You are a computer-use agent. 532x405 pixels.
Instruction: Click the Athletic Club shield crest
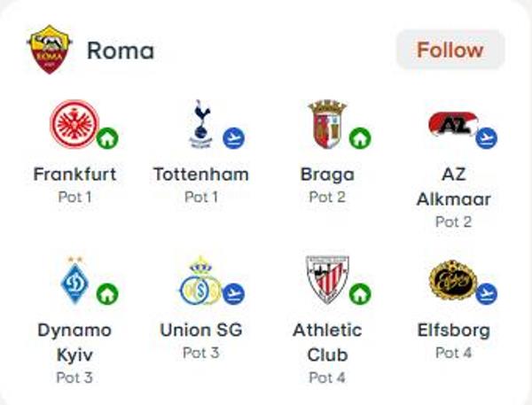click(x=327, y=280)
